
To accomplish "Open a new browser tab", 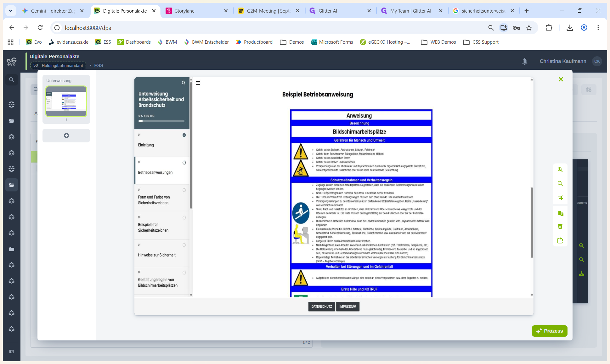I will pyautogui.click(x=527, y=11).
